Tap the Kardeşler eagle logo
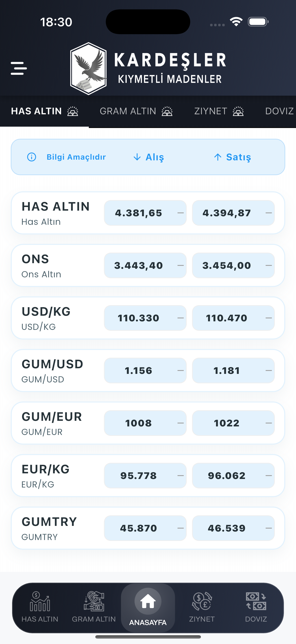 89,68
